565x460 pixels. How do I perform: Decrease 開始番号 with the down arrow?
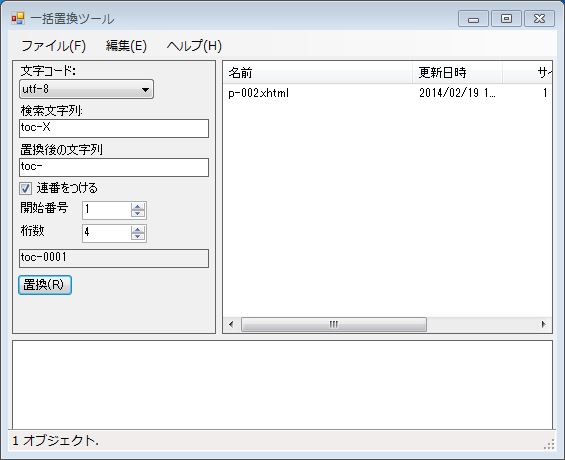click(x=138, y=214)
